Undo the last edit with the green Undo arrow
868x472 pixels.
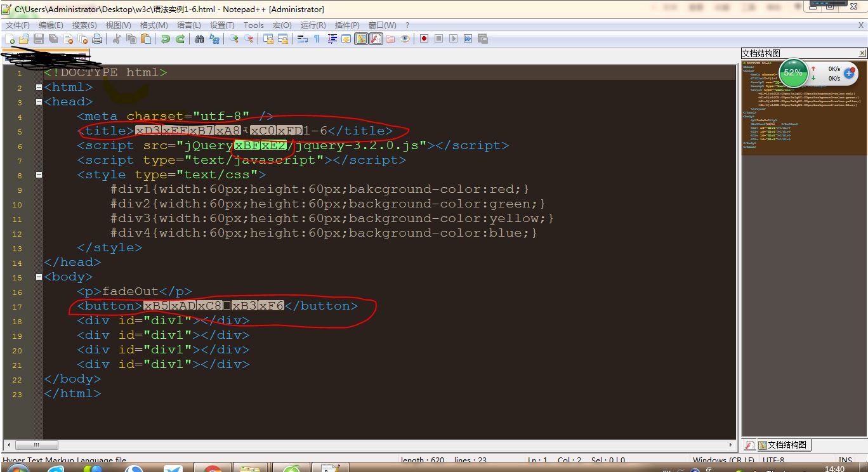(166, 39)
